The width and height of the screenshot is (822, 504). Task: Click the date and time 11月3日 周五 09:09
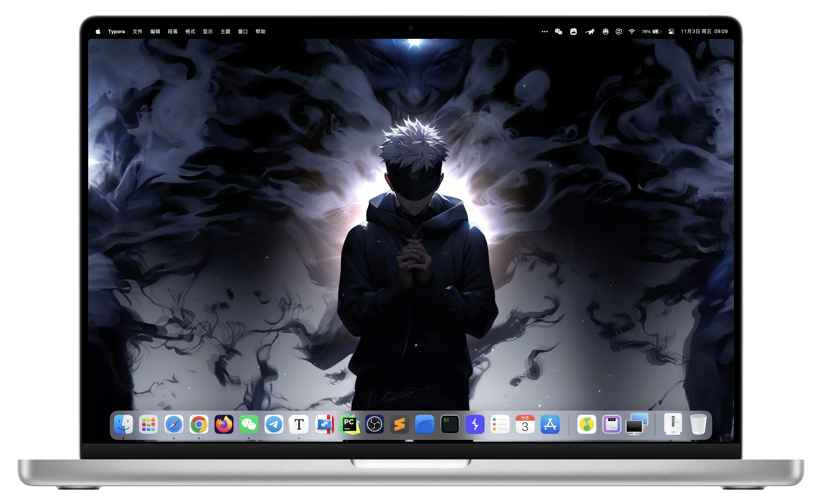pyautogui.click(x=704, y=31)
